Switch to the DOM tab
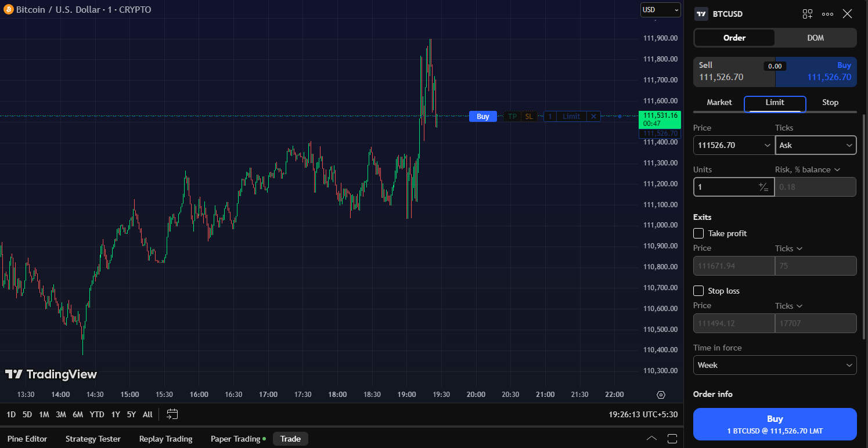Viewport: 868px width, 448px height. (x=815, y=37)
